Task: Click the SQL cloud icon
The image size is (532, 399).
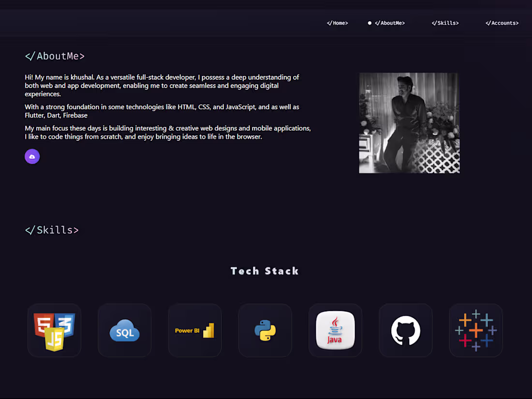Action: pos(124,330)
